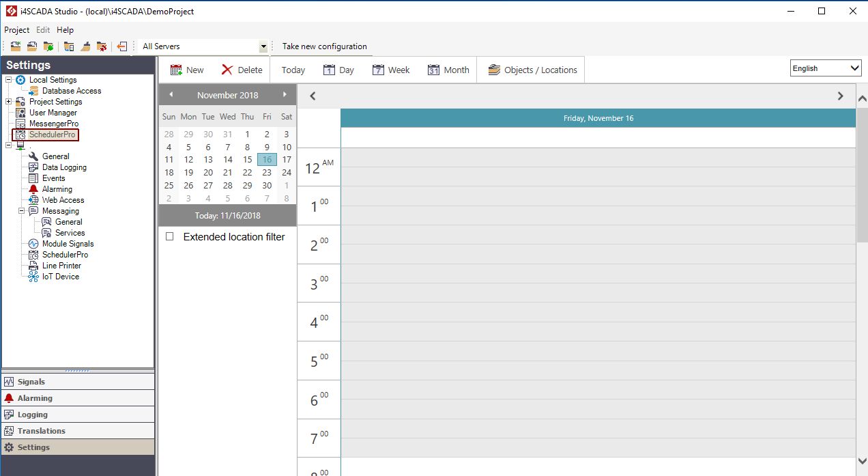Go to previous month in mini calendar
This screenshot has width=868, height=476.
171,94
